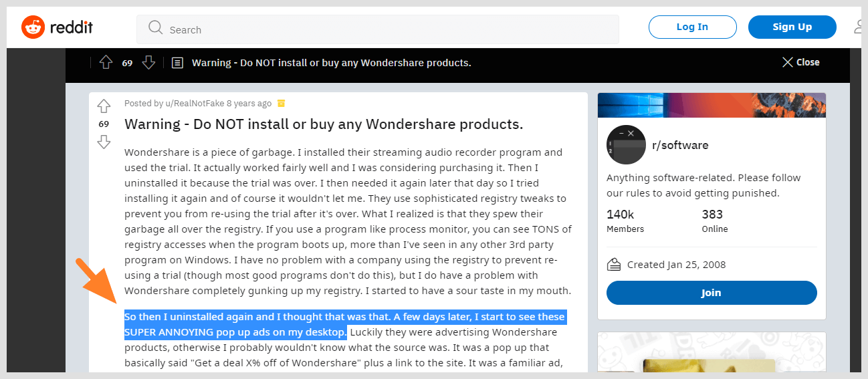Image resolution: width=868 pixels, height=379 pixels.
Task: Downvote the post from the black header bar
Action: [148, 63]
